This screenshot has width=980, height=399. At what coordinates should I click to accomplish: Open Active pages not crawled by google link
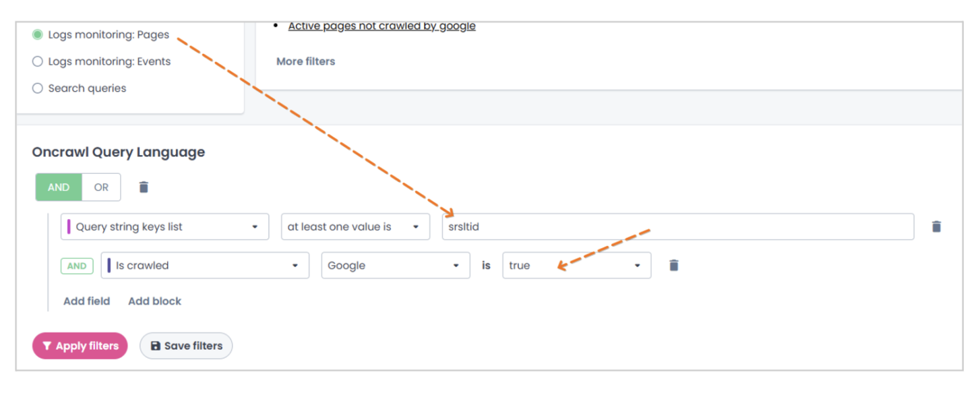[381, 26]
